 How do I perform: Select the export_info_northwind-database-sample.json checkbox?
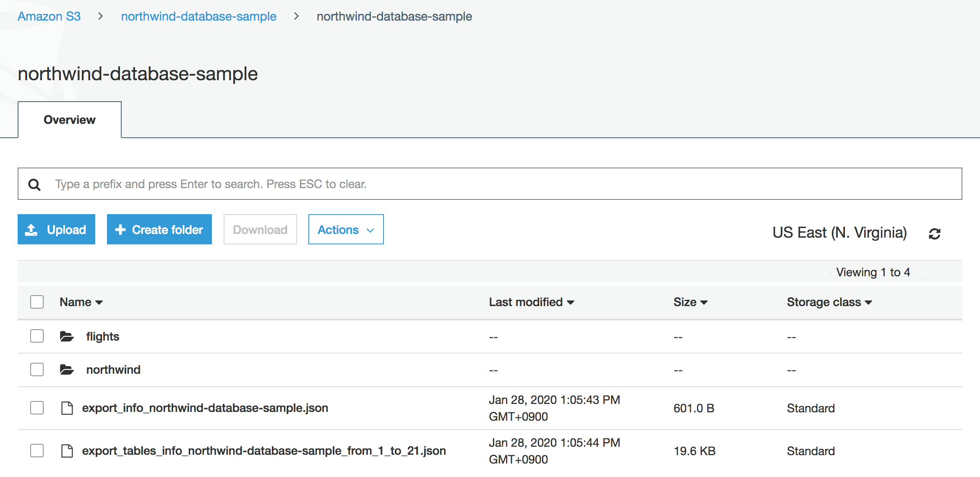[x=37, y=408]
